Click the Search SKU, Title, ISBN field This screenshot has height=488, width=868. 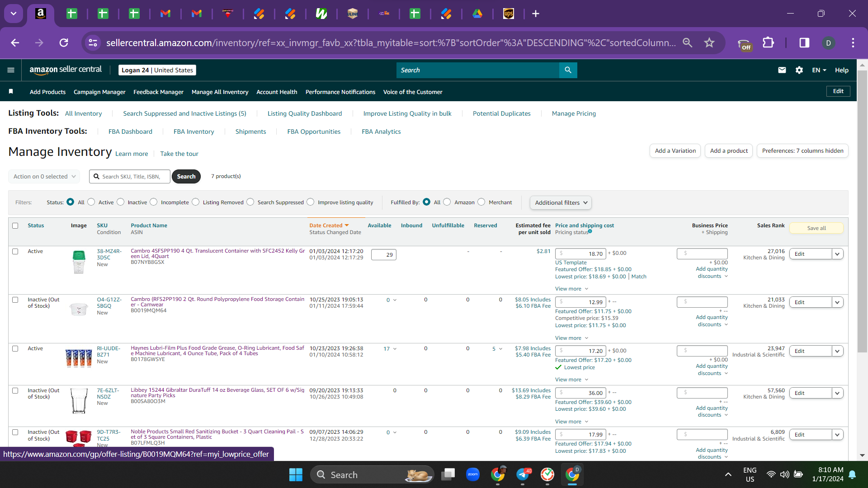pos(130,176)
